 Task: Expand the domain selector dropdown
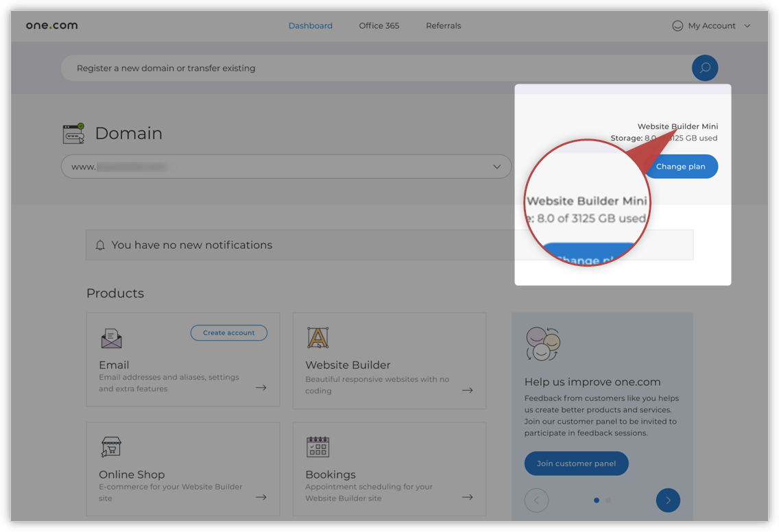[x=496, y=167]
